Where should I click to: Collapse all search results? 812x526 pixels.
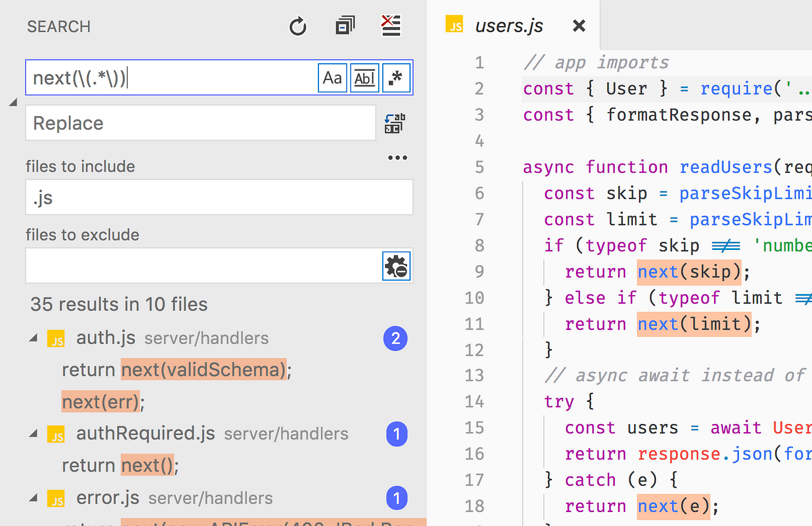point(345,26)
